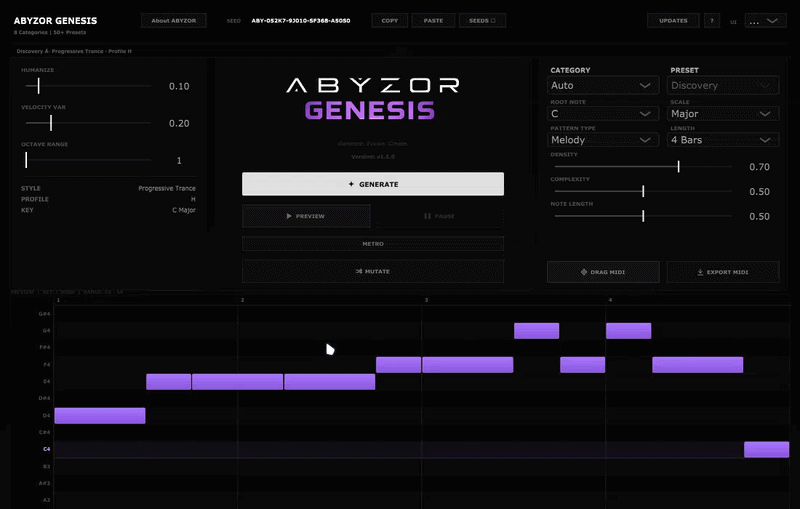Click the OCTAVE RANGE slider handle
This screenshot has width=800, height=509.
tap(26, 160)
